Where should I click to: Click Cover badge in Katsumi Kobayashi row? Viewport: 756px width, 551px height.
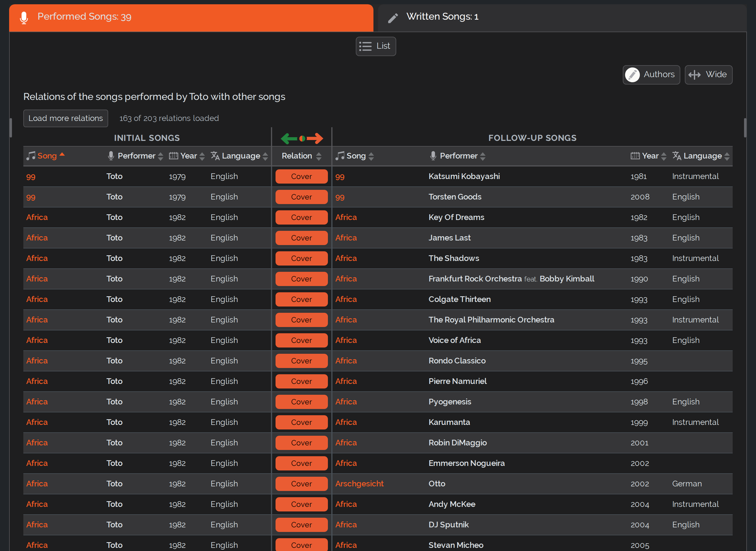coord(301,176)
